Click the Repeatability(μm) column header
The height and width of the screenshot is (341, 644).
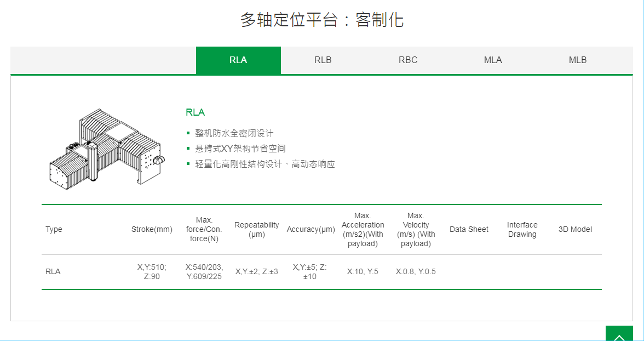(256, 229)
